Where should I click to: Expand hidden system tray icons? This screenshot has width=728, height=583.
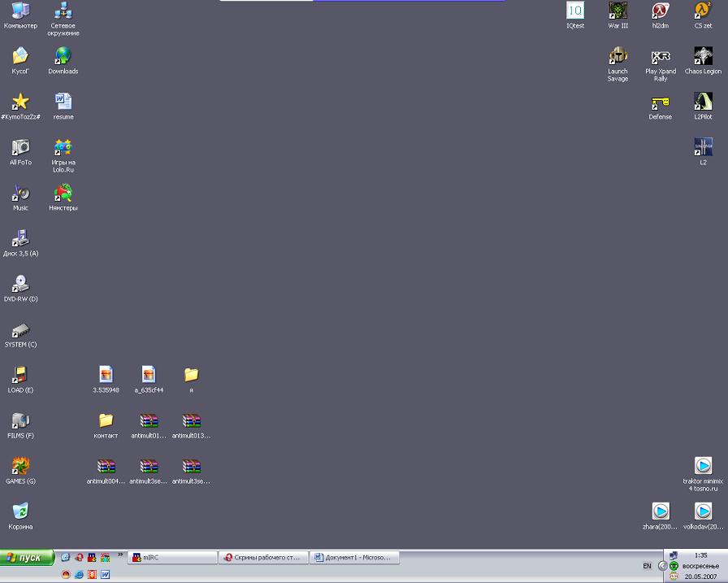click(662, 566)
